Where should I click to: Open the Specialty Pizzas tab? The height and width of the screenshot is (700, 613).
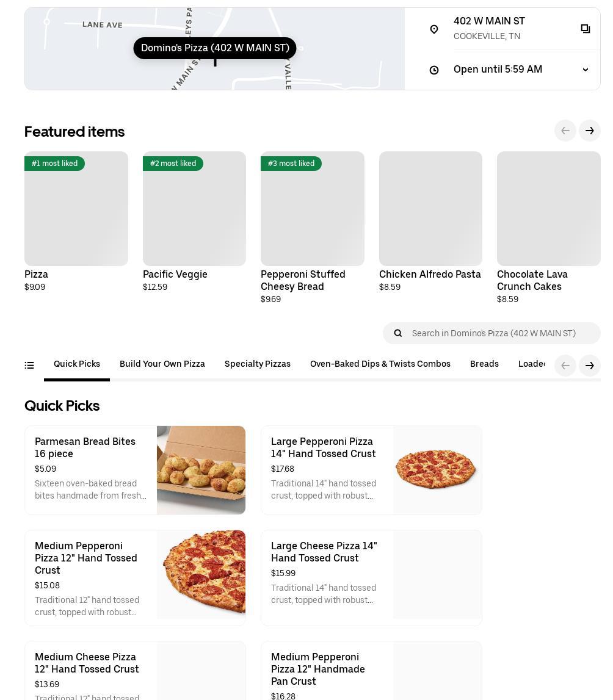pos(258,364)
